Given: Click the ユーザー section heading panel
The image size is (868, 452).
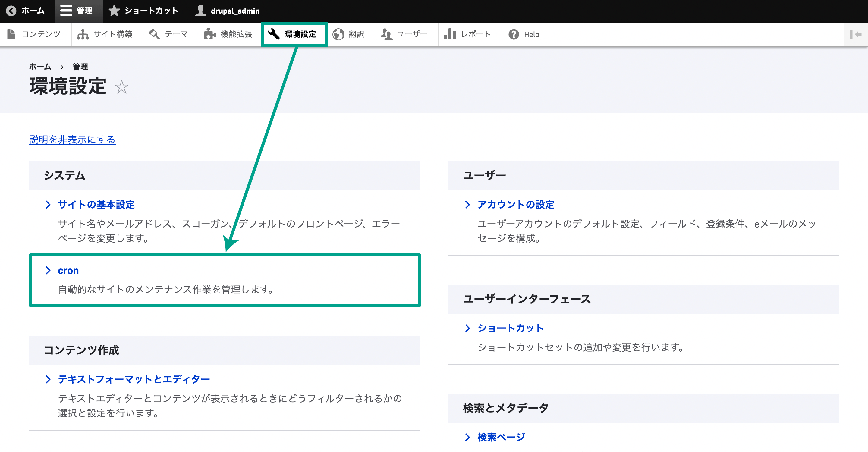Looking at the screenshot, I should 643,175.
